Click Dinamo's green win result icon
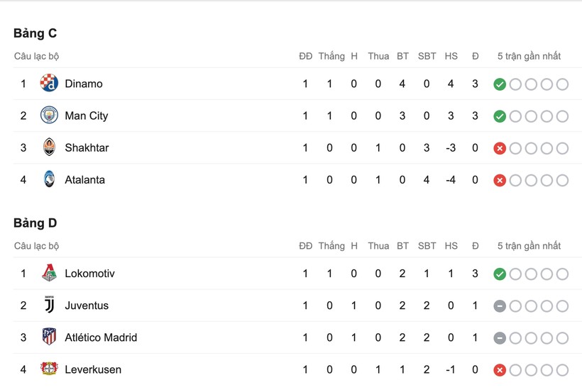582x392 pixels. [500, 84]
